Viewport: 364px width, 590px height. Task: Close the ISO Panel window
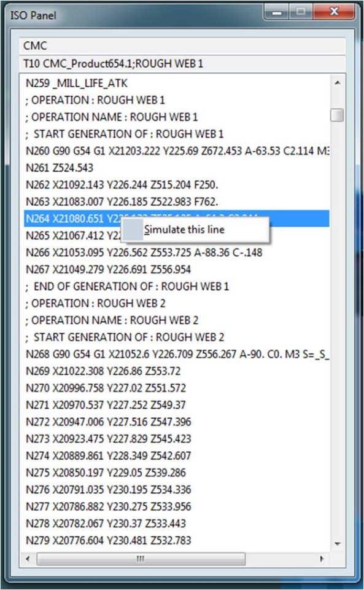(x=333, y=12)
